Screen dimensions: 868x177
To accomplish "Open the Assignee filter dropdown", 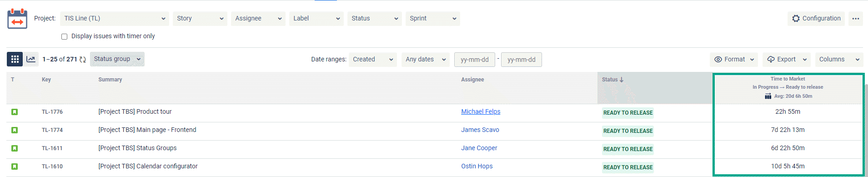I will (x=258, y=19).
